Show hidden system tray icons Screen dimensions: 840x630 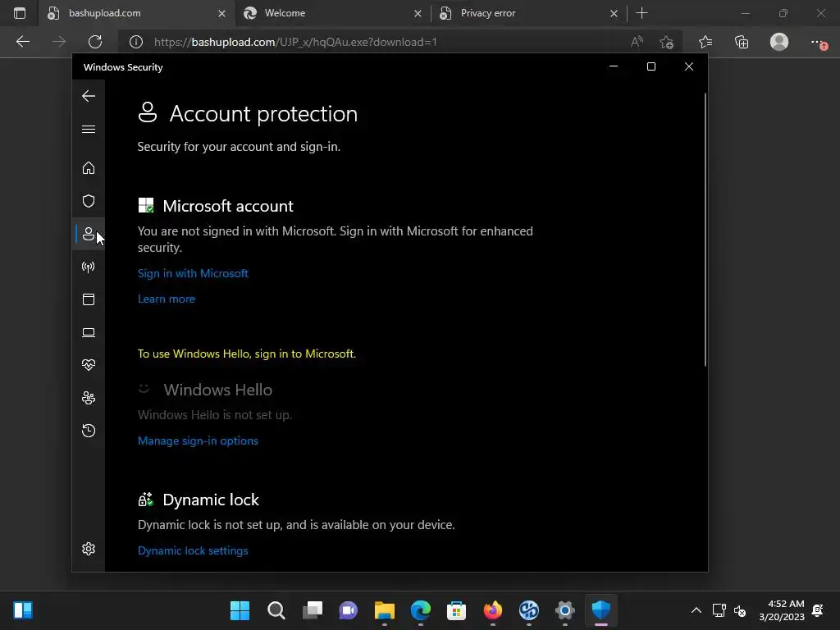[x=696, y=610]
